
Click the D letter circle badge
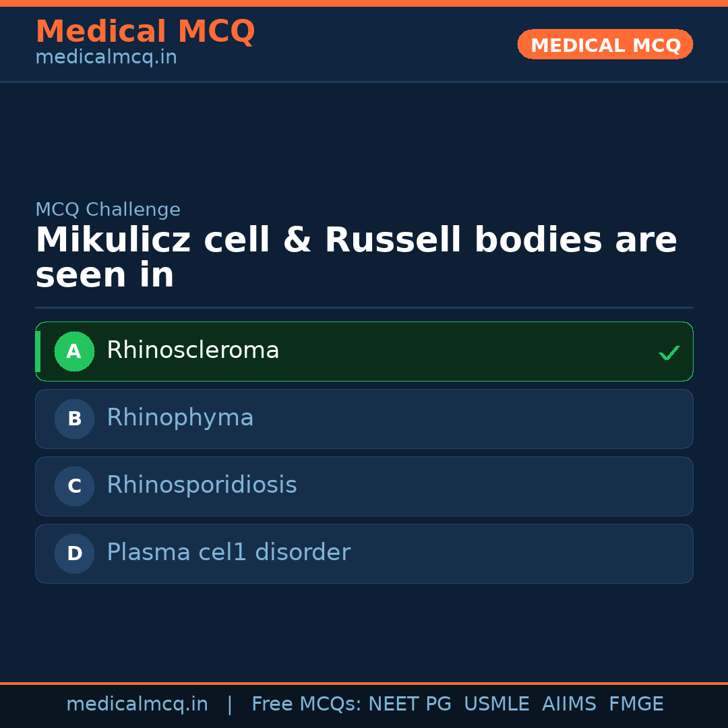coord(74,553)
